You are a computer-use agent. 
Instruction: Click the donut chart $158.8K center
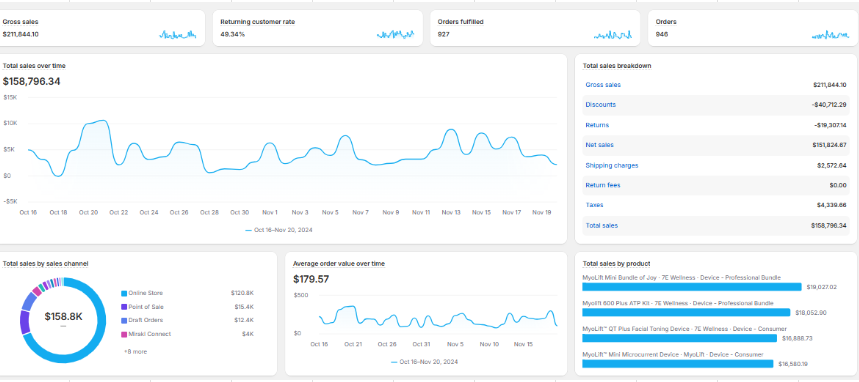tap(63, 317)
